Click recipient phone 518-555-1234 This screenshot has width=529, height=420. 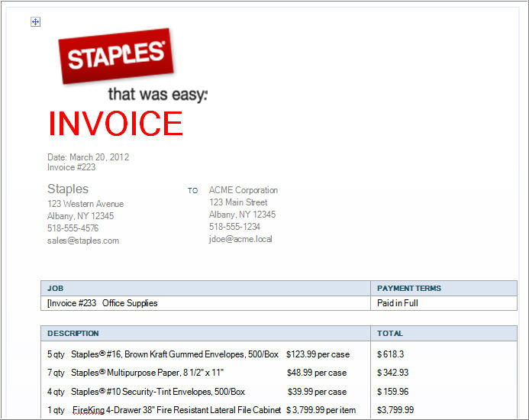click(234, 227)
